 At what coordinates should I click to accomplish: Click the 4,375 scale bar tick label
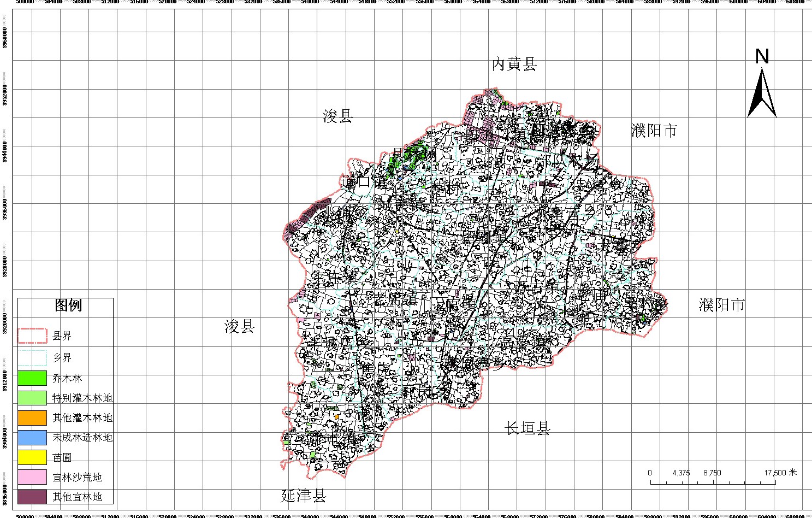tap(681, 473)
